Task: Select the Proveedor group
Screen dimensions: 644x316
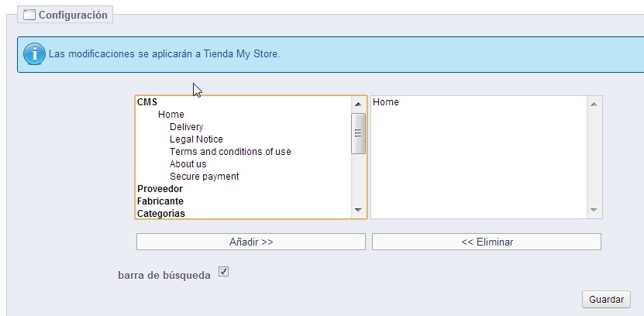Action: 160,189
